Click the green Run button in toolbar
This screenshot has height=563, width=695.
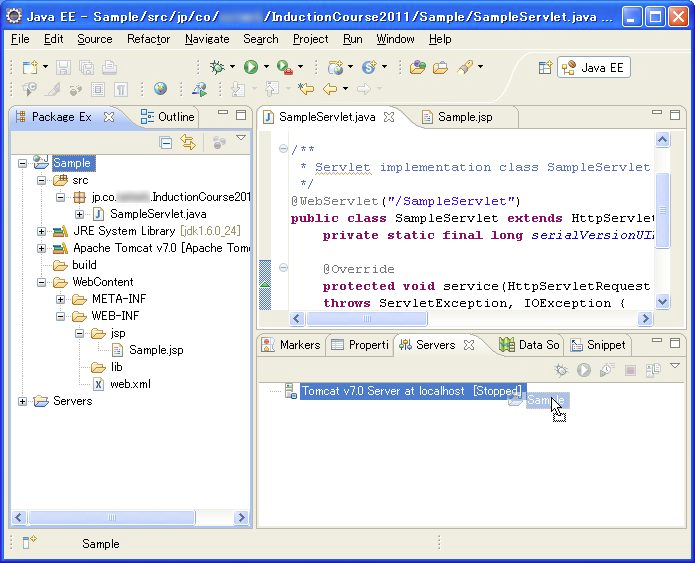click(251, 67)
